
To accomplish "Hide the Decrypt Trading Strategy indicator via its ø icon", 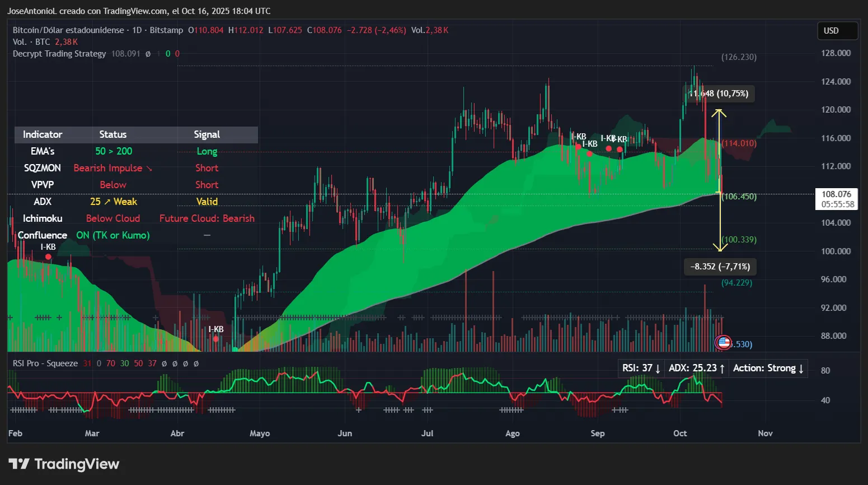I will (148, 54).
